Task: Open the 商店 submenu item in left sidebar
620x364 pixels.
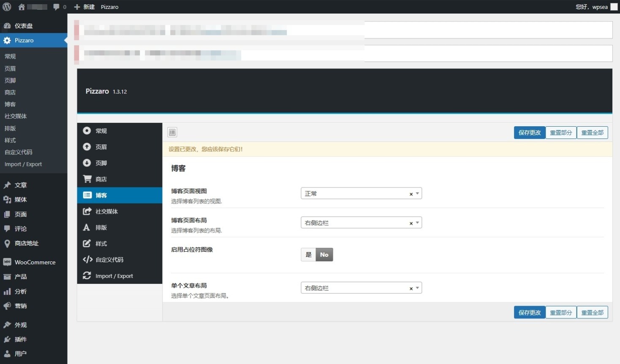Action: coord(10,92)
